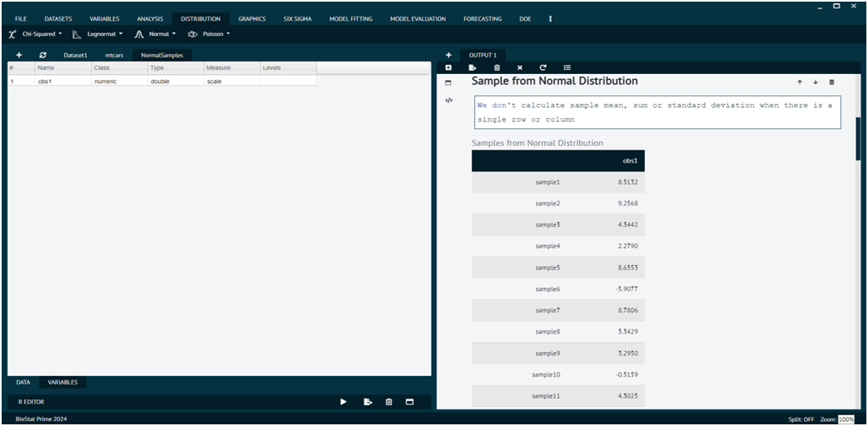Click the sample1 row label

(548, 182)
